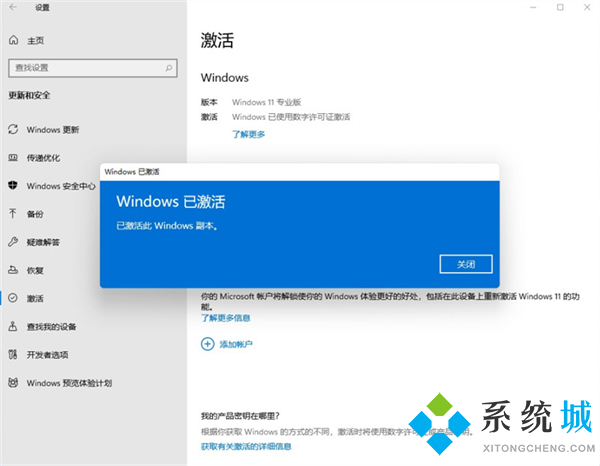This screenshot has height=466, width=600.
Task: Click the home icon next to 主页
Action: 13,40
